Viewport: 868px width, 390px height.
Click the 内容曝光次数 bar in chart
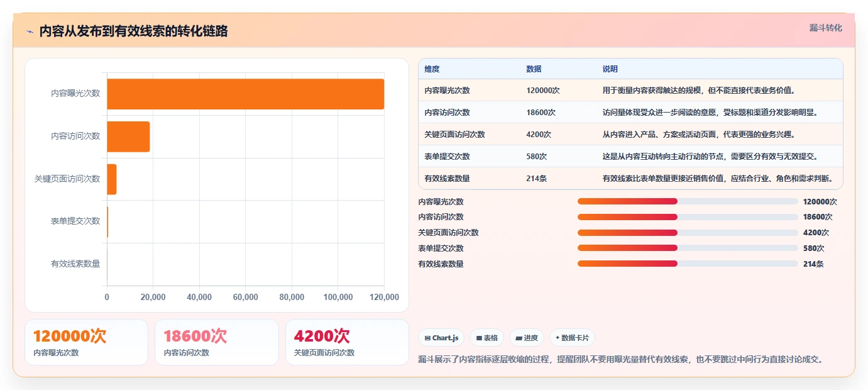[245, 94]
